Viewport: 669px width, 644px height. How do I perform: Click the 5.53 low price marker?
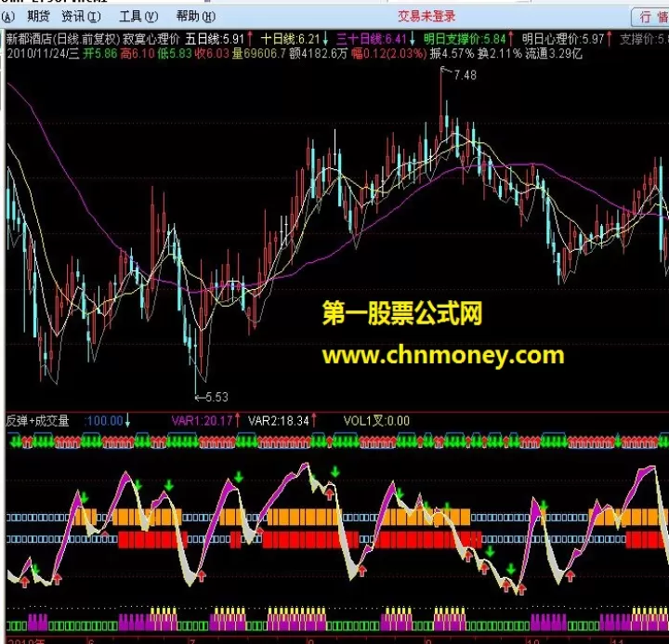pos(216,398)
